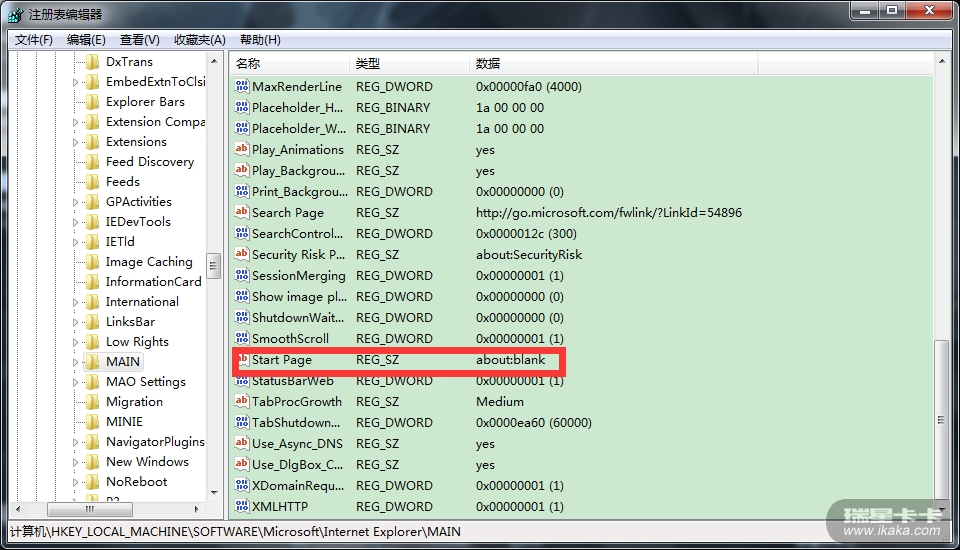The image size is (960, 550).
Task: Click the Placeholder_H... binary value icon
Action: coord(242,107)
